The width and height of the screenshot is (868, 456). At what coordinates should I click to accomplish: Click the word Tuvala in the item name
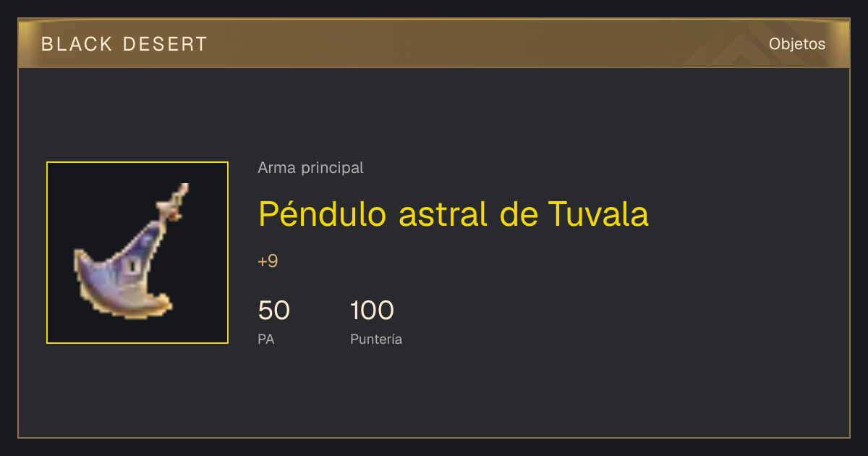click(598, 214)
